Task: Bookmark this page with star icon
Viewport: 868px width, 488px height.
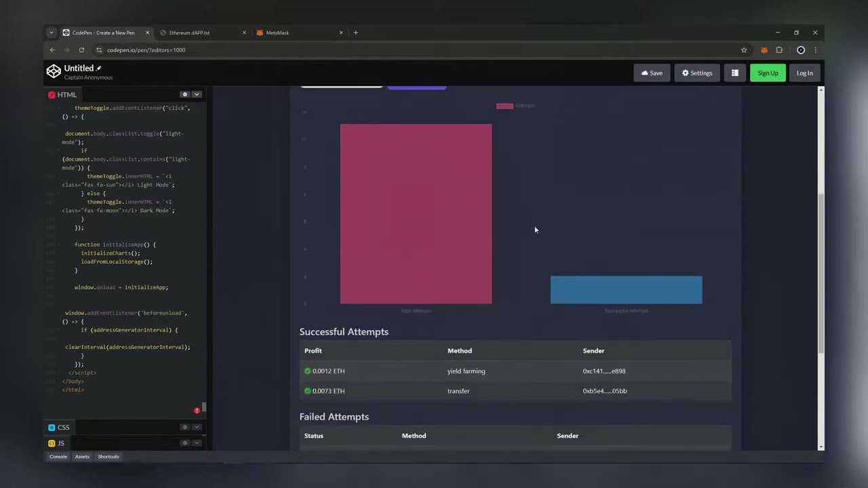Action: pos(744,50)
